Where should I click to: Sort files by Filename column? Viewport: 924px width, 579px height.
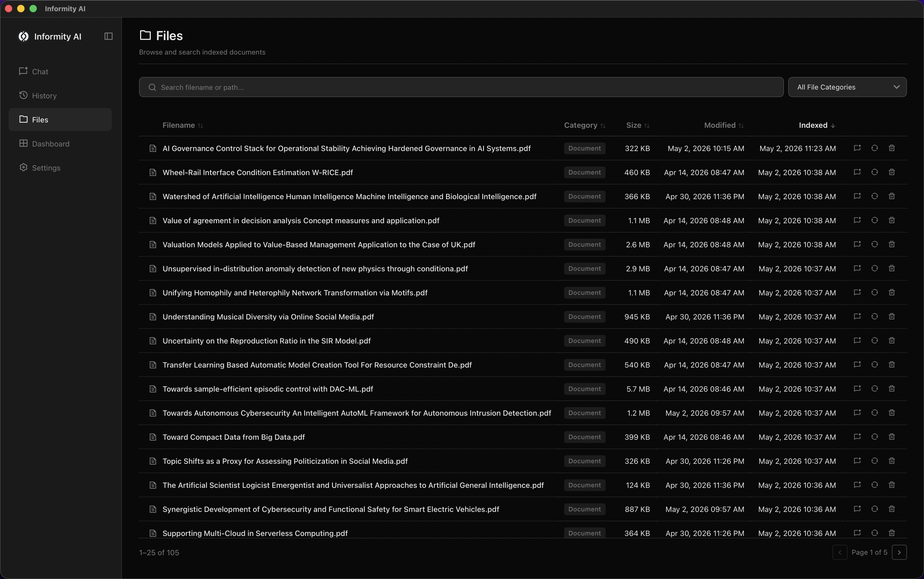tap(183, 125)
